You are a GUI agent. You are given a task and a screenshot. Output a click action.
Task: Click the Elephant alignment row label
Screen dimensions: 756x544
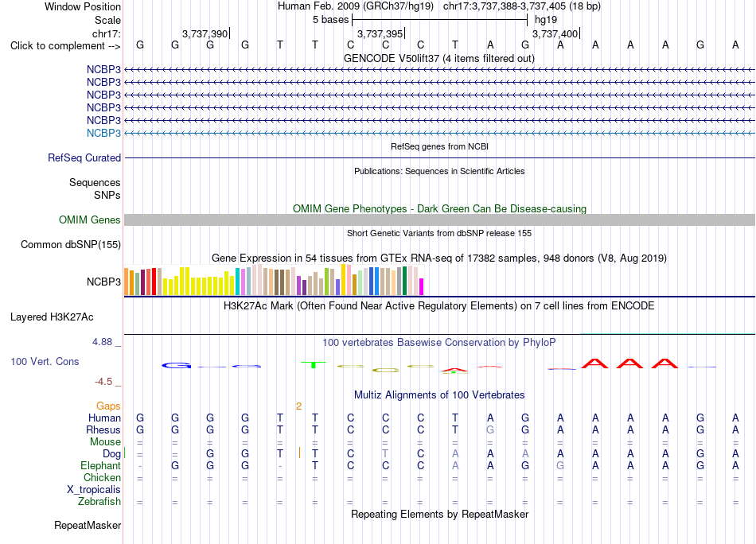100,466
